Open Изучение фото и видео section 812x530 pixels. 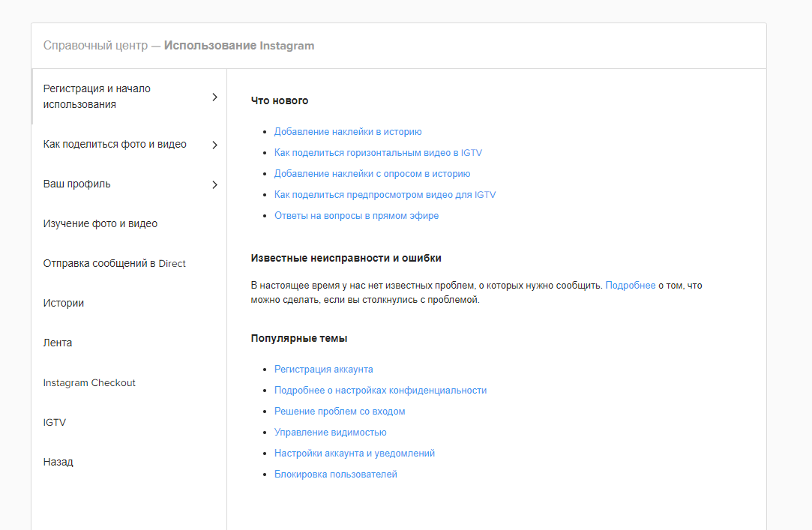coord(100,223)
